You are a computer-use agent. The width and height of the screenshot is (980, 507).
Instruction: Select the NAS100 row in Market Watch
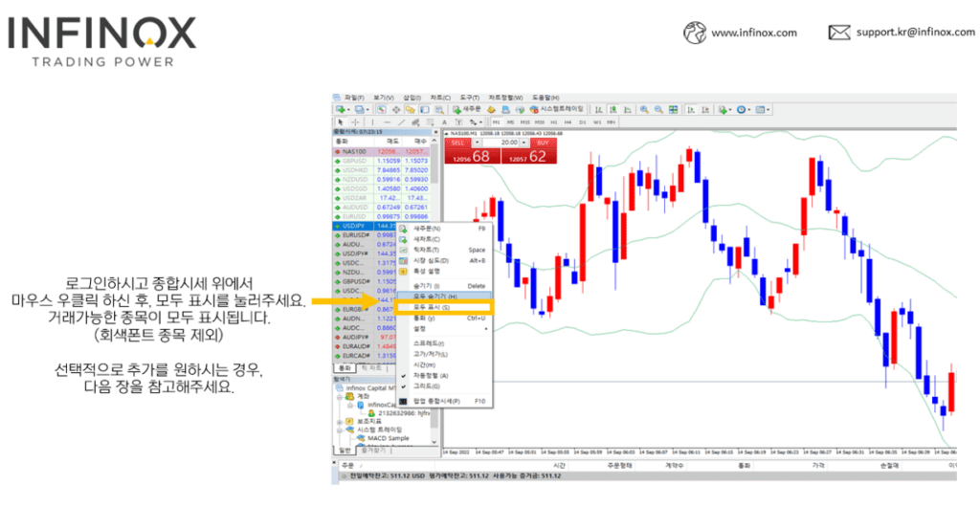pyautogui.click(x=381, y=151)
